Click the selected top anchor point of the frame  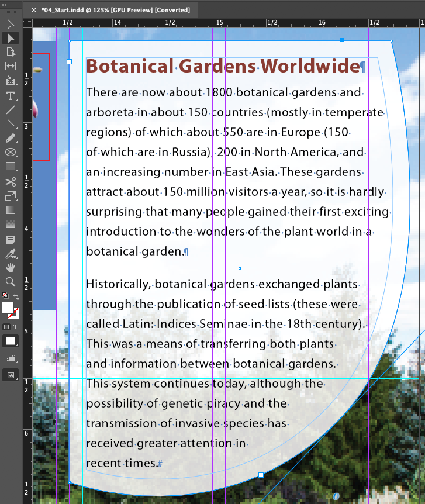(342, 40)
